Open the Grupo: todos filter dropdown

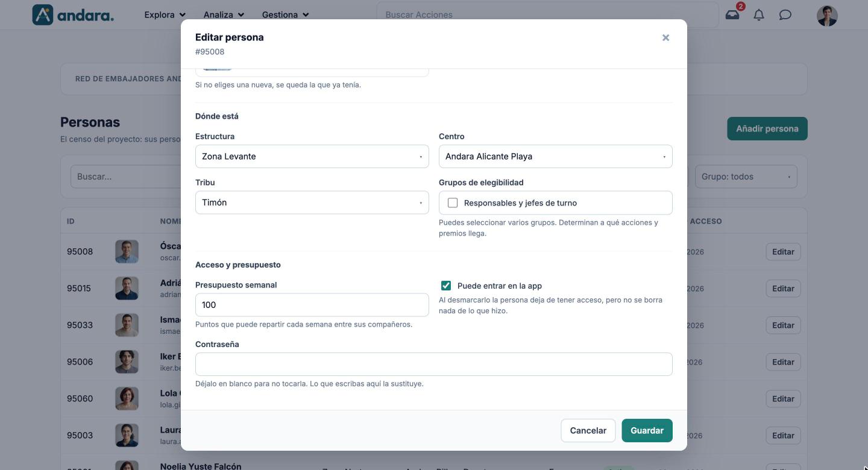(x=746, y=177)
